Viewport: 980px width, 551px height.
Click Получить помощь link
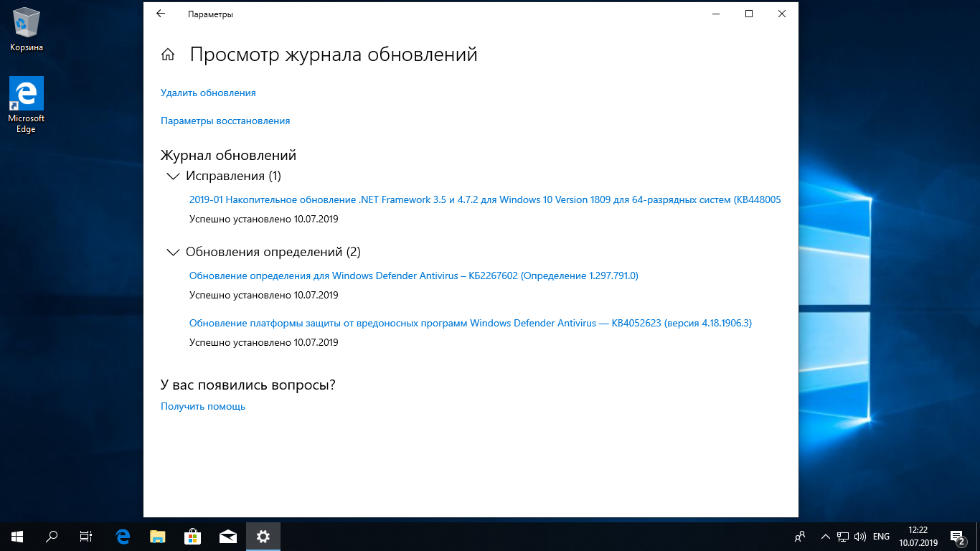click(203, 406)
